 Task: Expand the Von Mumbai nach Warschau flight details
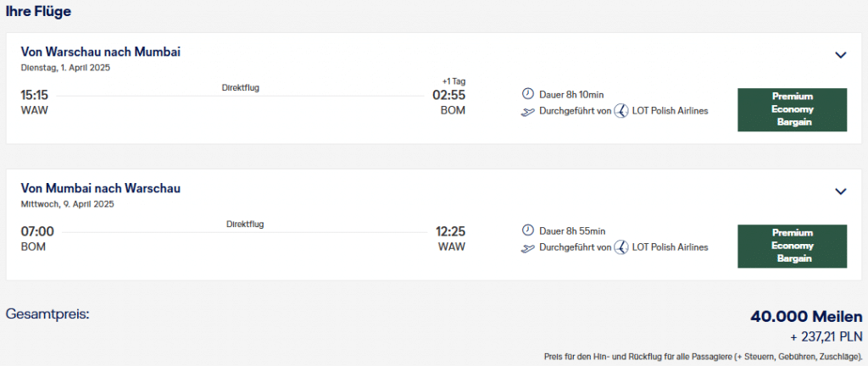[x=841, y=191]
